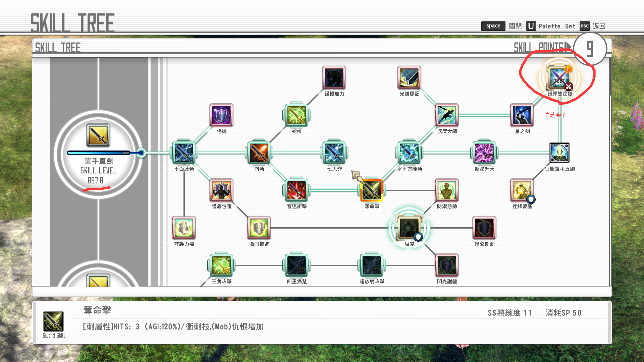Select the 新星升天 skill icon
Screen dimensions: 644x362
[x=484, y=153]
